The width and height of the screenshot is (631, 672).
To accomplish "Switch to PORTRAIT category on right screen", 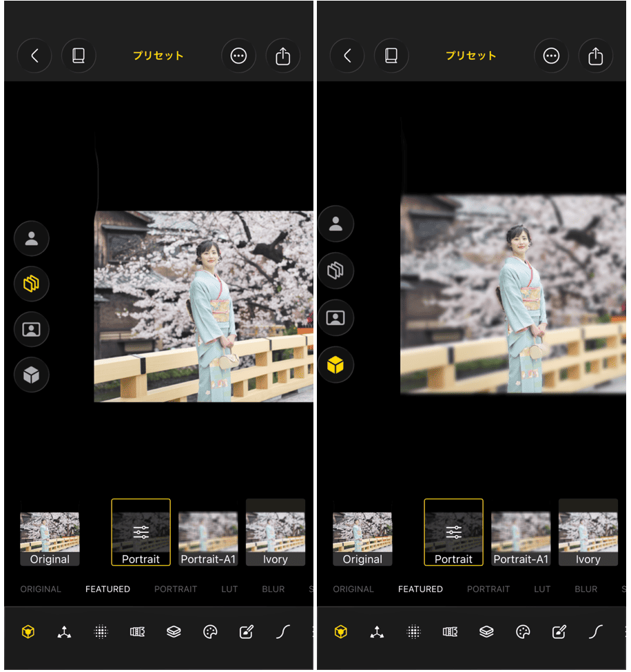I will tap(488, 589).
